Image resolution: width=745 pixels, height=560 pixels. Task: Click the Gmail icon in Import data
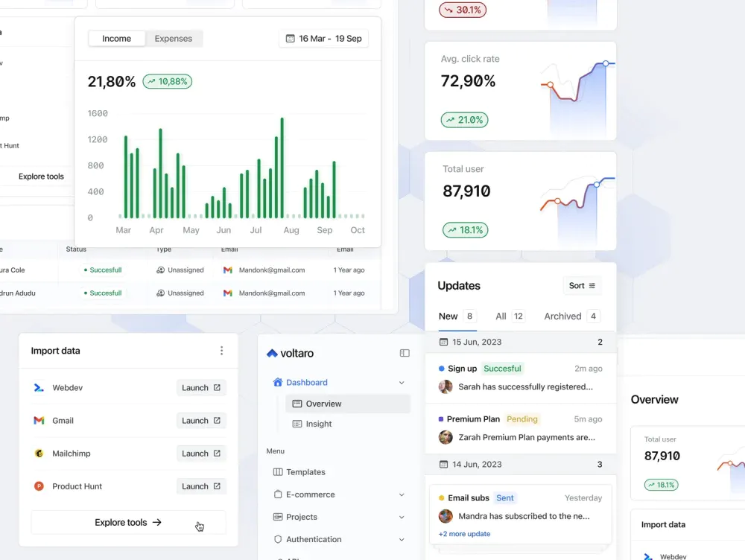pos(39,420)
